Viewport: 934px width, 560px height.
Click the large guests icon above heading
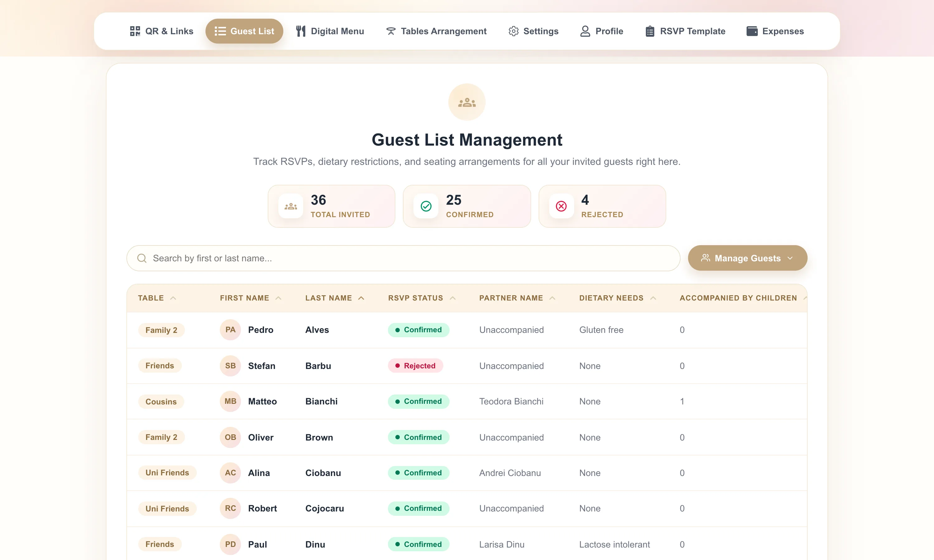click(x=467, y=102)
